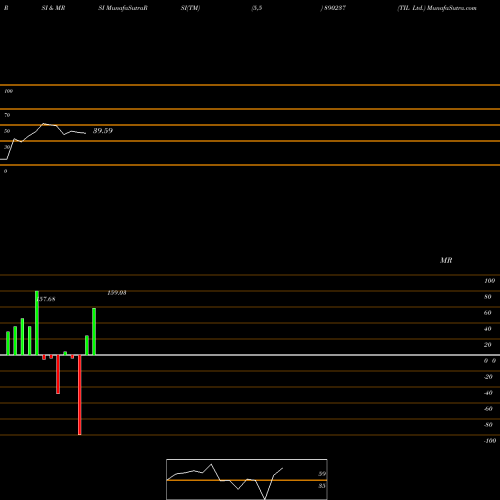The image size is (500, 500).
Task: Click the 159.93 value label
Action: tap(117, 293)
